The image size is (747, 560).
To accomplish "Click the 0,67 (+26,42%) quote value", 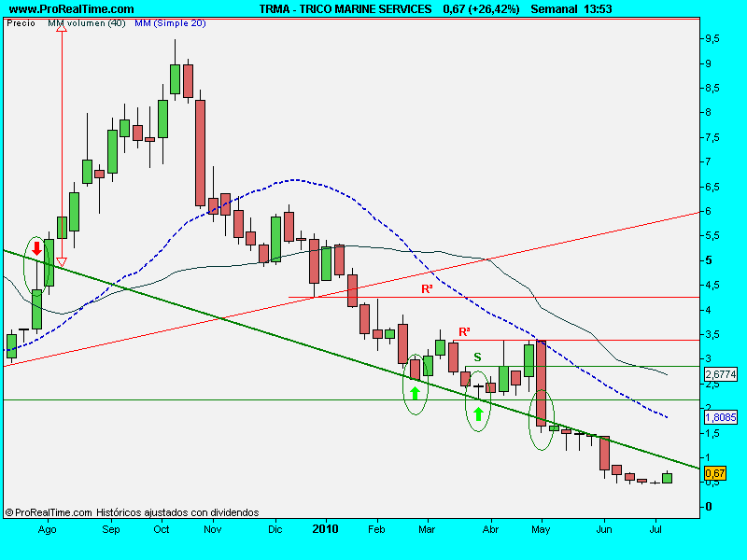I will coord(481,9).
